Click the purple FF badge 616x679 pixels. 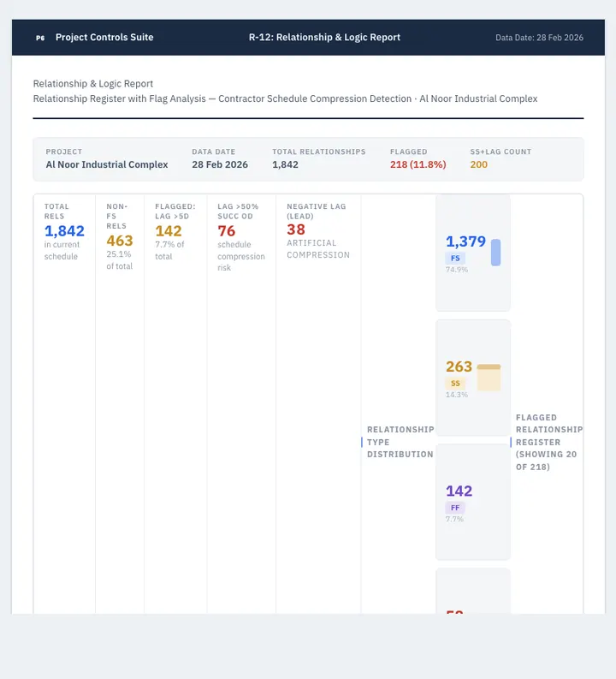pos(455,508)
